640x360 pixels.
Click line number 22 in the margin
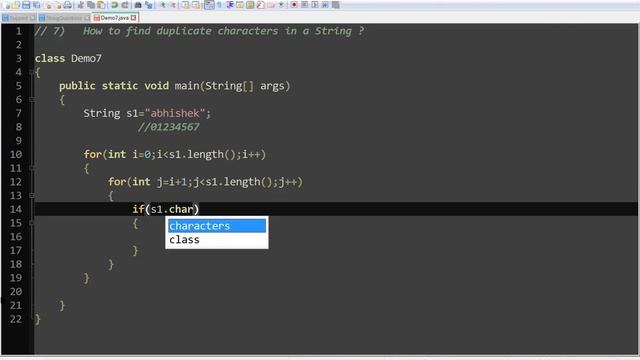[16, 319]
